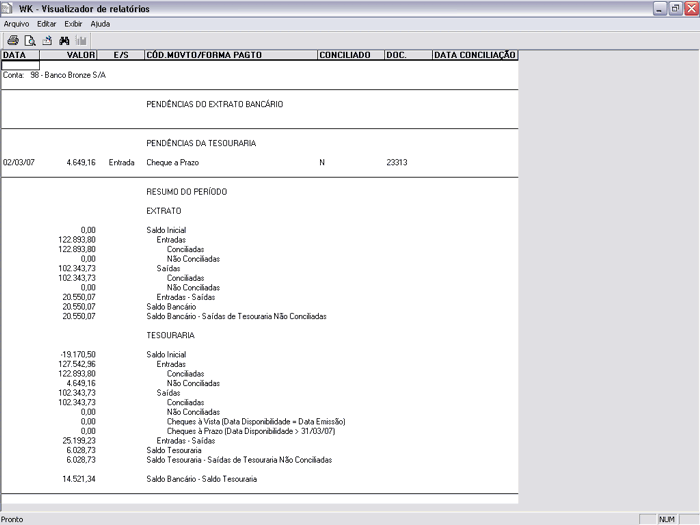Screen dimensions: 700x525
Task: Open the Arquivo menu
Action: click(17, 23)
